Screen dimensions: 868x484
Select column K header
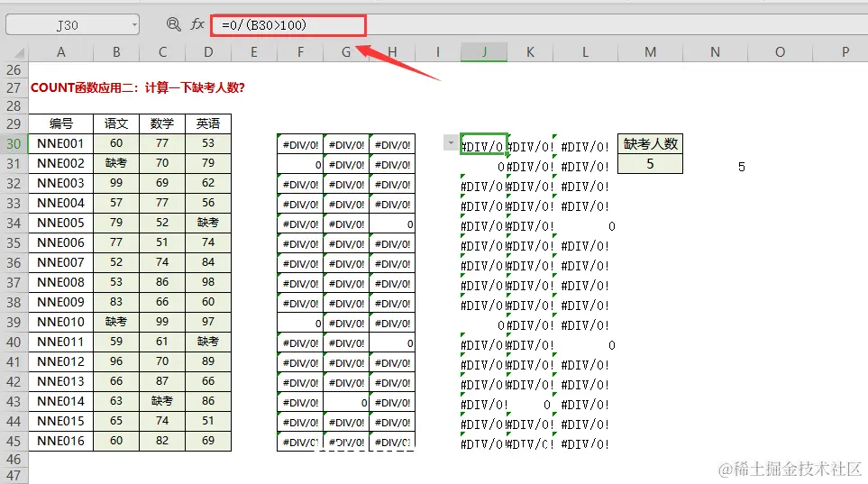pyautogui.click(x=530, y=52)
